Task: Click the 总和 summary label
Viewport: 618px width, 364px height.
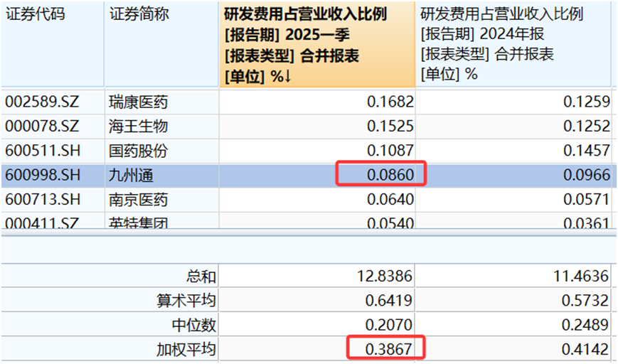Action: point(201,276)
